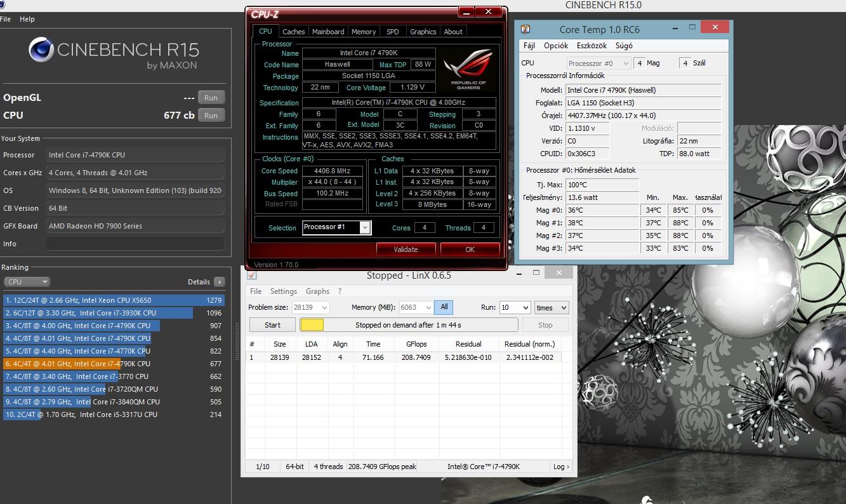This screenshot has height=504, width=846.
Task: Click the LinX title bar app icon
Action: (x=251, y=275)
